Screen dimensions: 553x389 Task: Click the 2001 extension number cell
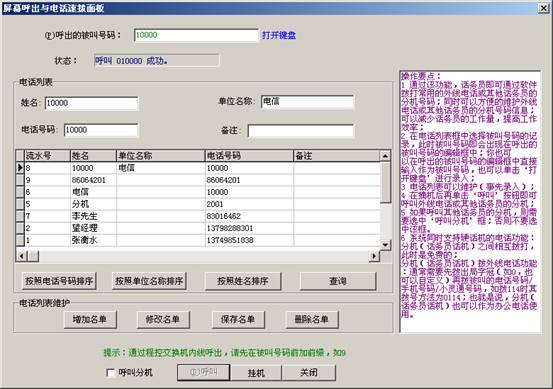pyautogui.click(x=249, y=204)
